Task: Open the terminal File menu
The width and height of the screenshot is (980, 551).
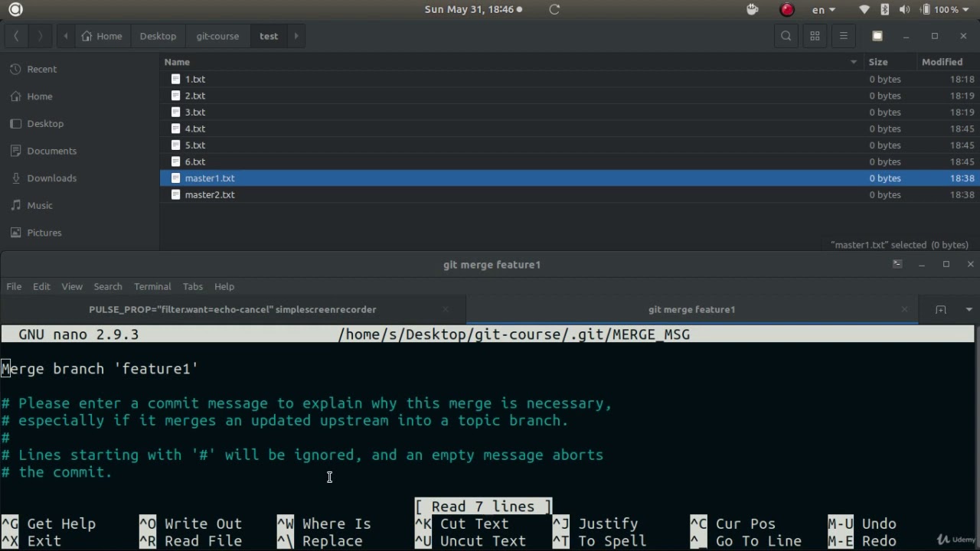Action: tap(14, 286)
